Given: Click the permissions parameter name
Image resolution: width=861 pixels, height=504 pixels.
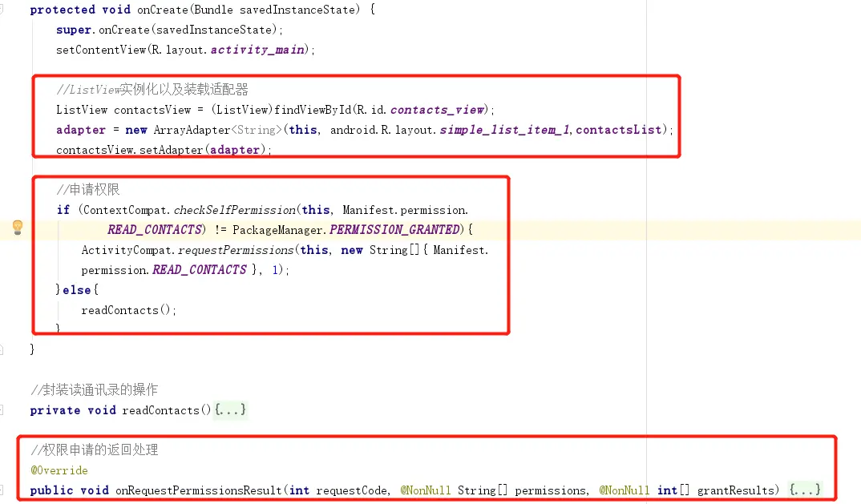Looking at the screenshot, I should pyautogui.click(x=550, y=490).
